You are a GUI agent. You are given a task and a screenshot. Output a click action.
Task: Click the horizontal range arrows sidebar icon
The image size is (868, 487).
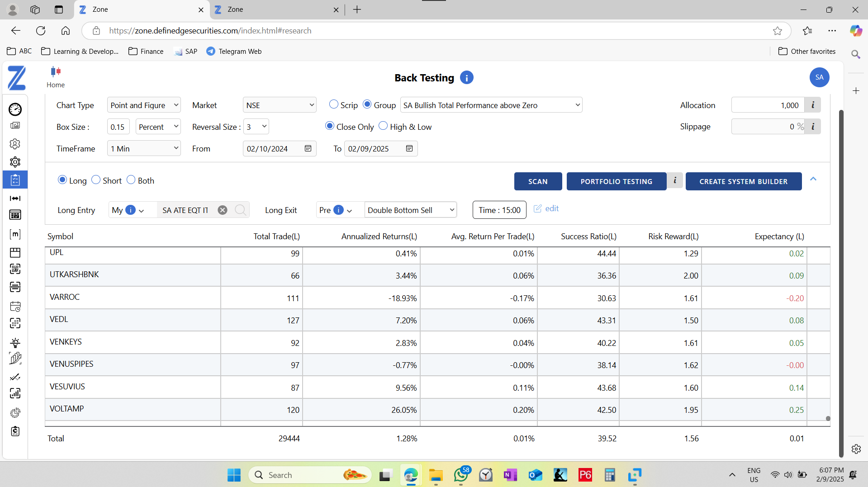(15, 198)
